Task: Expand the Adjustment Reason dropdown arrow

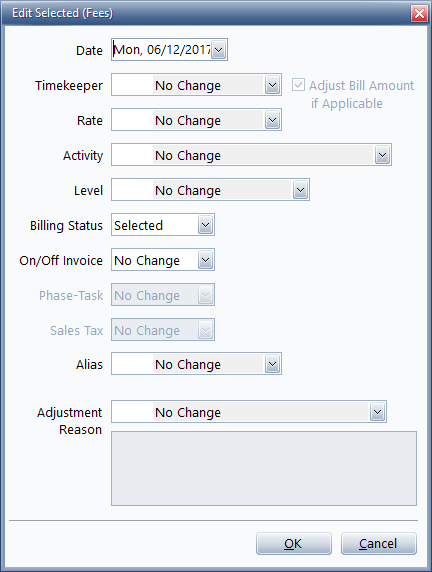Action: (377, 412)
